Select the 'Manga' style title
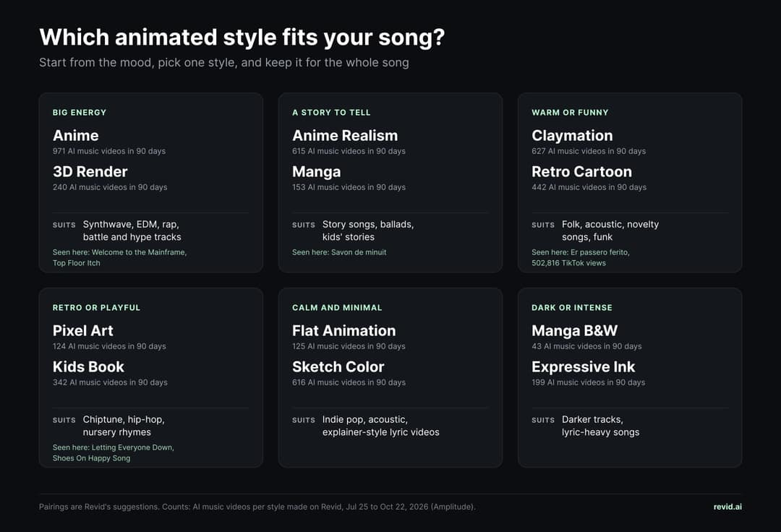The width and height of the screenshot is (781, 532). (317, 172)
